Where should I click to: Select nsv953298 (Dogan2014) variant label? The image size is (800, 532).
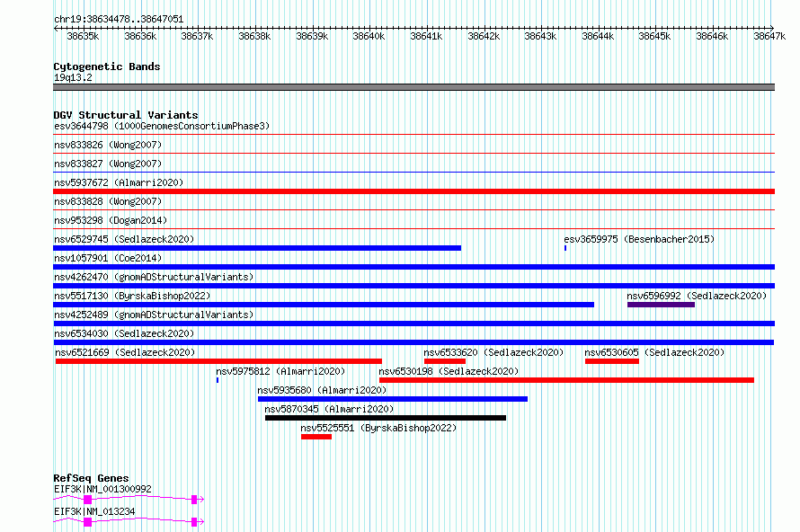(111, 220)
